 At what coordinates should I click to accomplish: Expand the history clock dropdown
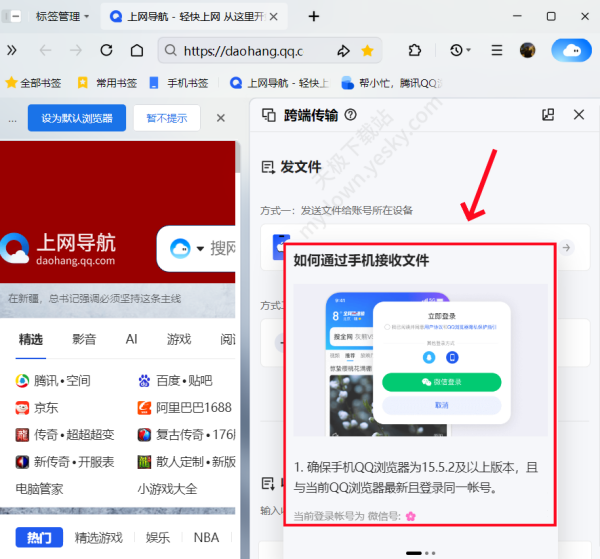[x=461, y=51]
